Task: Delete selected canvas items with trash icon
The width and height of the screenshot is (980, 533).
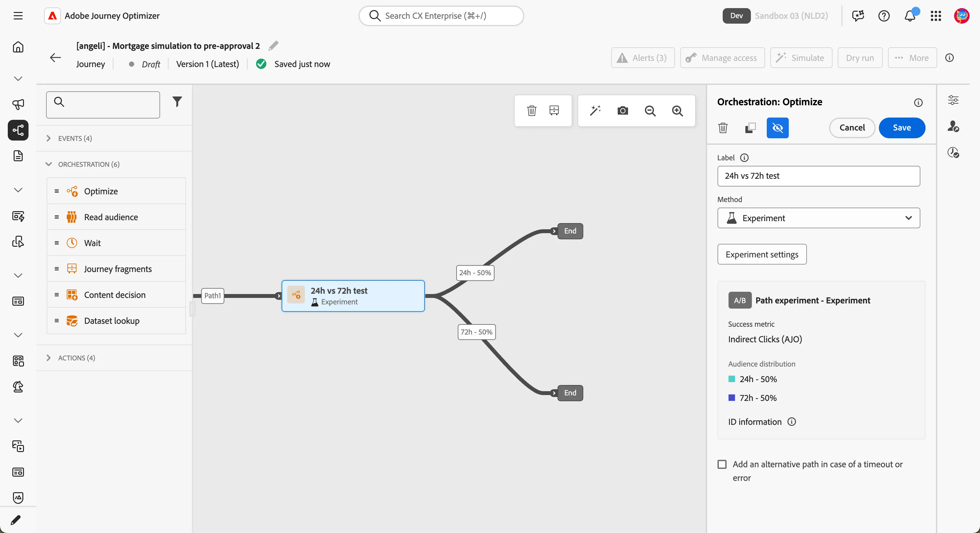Action: 531,111
